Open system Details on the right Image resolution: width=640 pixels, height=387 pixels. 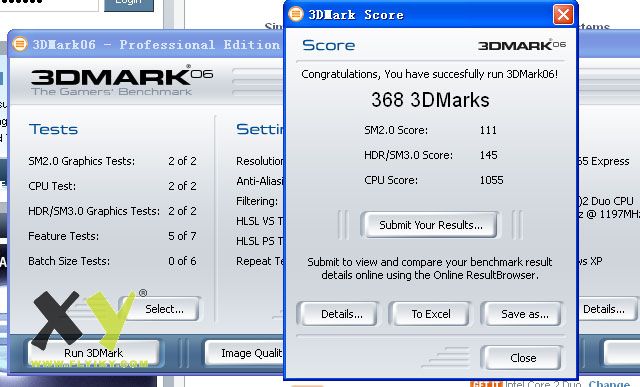606,309
